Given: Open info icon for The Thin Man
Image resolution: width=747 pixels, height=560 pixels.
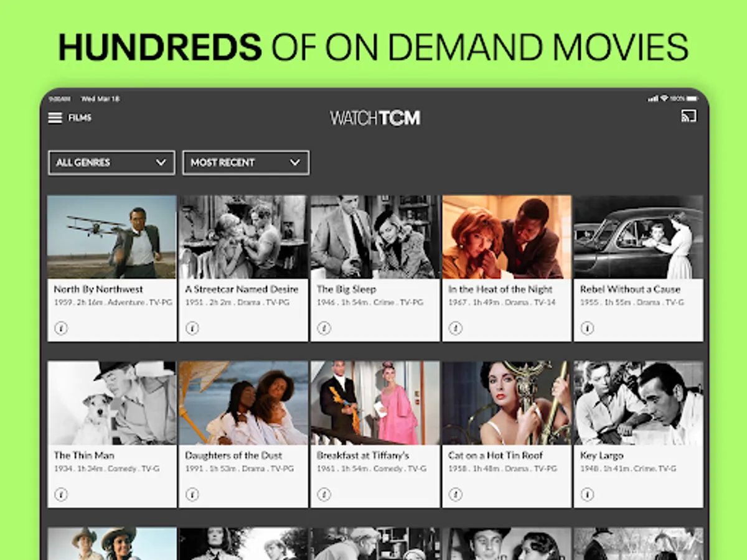Looking at the screenshot, I should (61, 494).
